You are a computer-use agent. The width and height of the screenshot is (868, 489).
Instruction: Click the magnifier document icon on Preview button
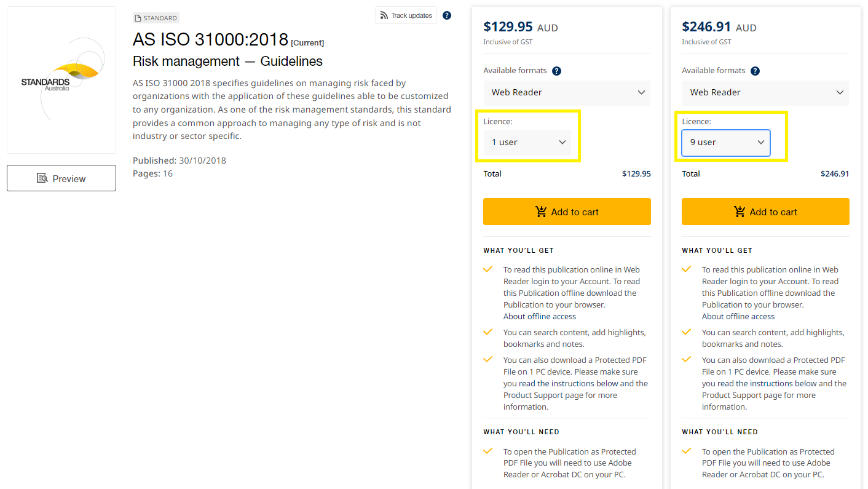point(42,178)
